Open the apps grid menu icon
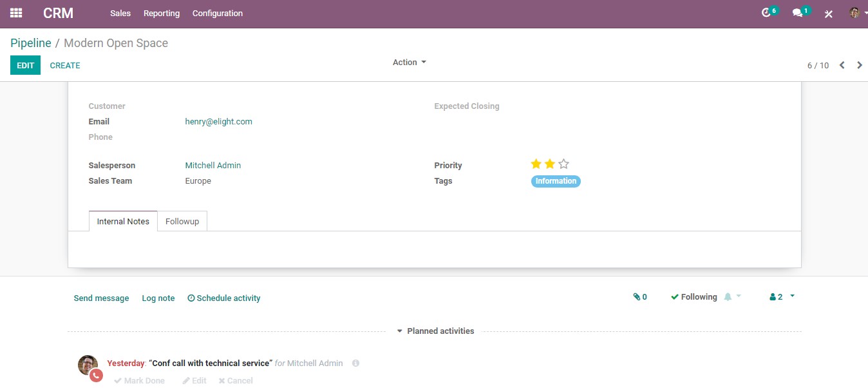 coord(16,13)
